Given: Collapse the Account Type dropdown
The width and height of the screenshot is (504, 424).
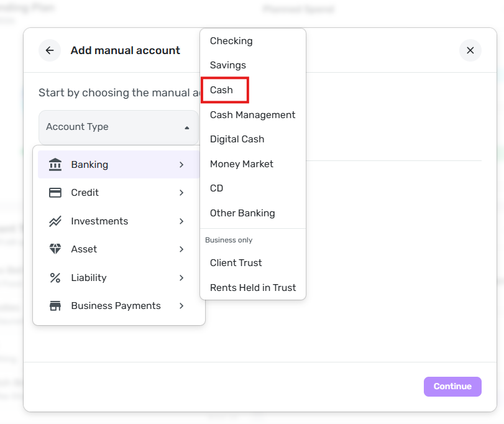Looking at the screenshot, I should [186, 127].
